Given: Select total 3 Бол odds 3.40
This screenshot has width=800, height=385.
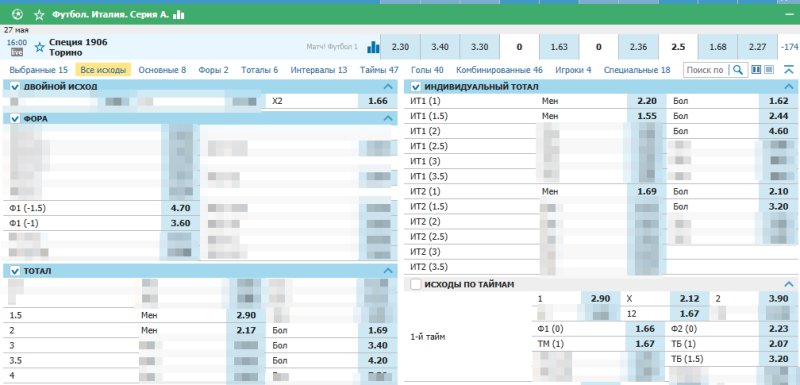Looking at the screenshot, I should [378, 345].
